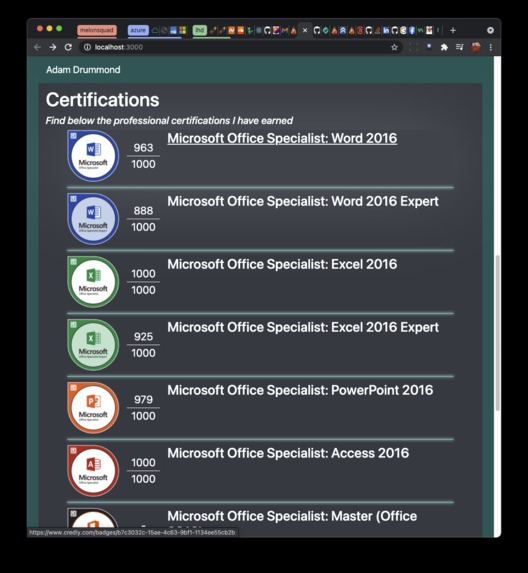Open the Excel 2016 Expert certification title
This screenshot has width=528, height=573.
click(303, 327)
